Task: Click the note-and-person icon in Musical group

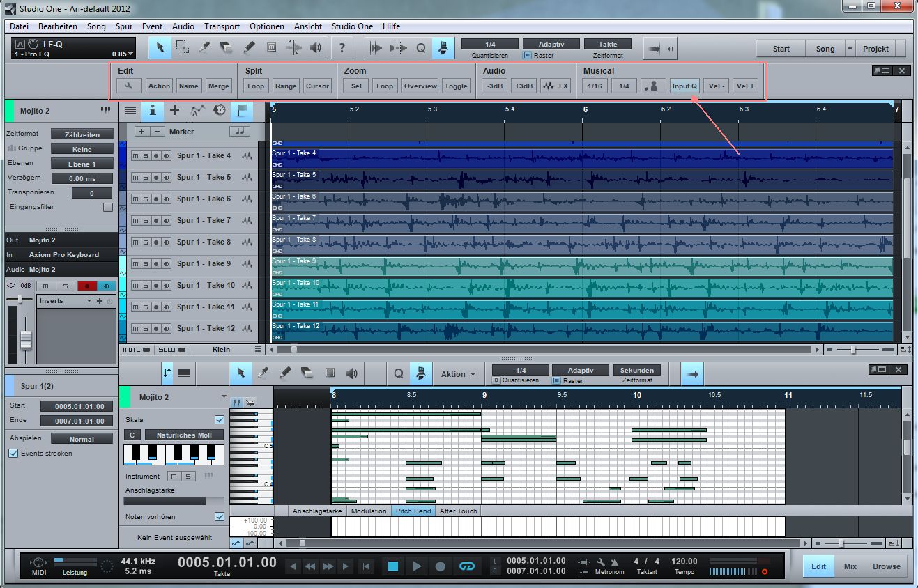Action: [654, 86]
